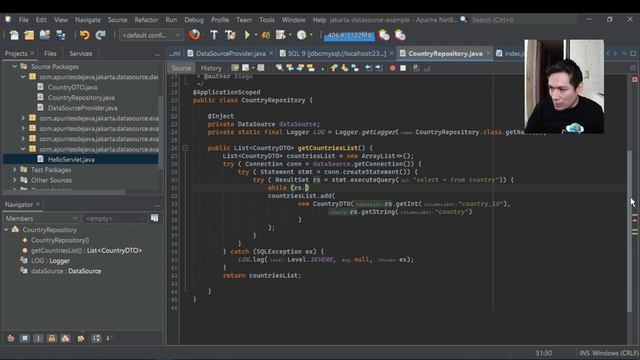Viewport: 640px width, 360px height.
Task: Open the Tools menu
Action: point(267,20)
